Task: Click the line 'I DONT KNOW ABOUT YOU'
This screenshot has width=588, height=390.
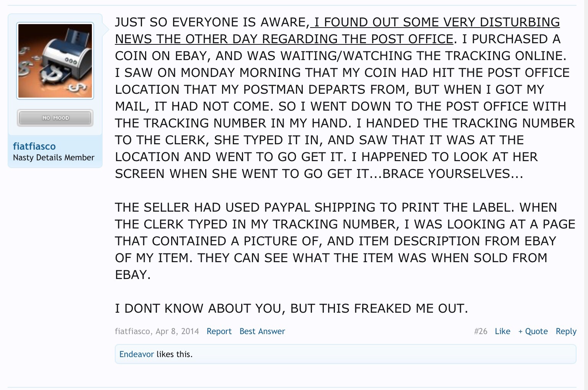Action: click(291, 308)
